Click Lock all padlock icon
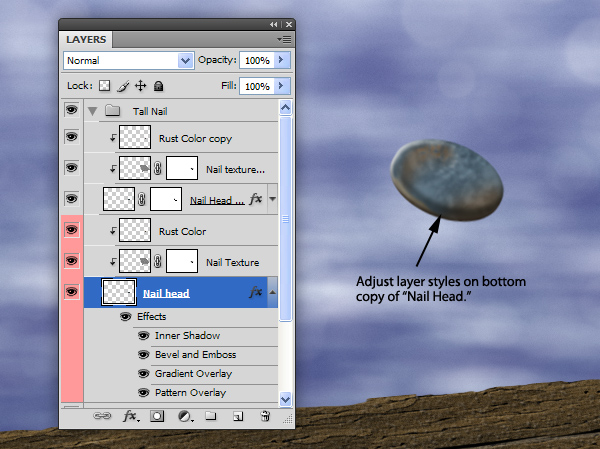Screen dimensions: 600x449 158,86
